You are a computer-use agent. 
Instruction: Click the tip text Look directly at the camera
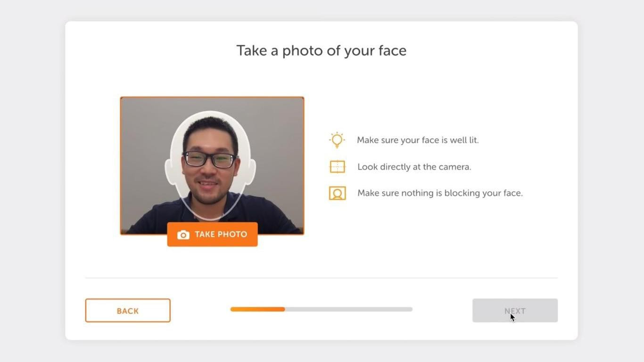[413, 166]
